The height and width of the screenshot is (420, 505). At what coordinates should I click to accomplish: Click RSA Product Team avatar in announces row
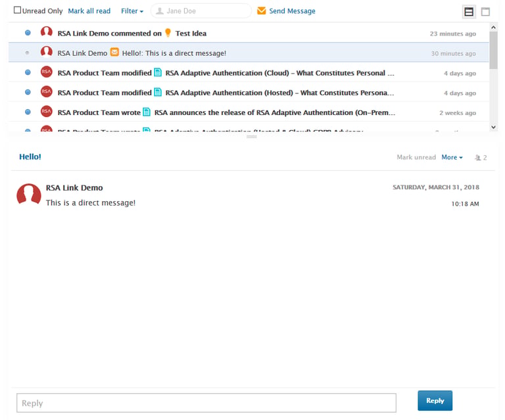tap(47, 111)
